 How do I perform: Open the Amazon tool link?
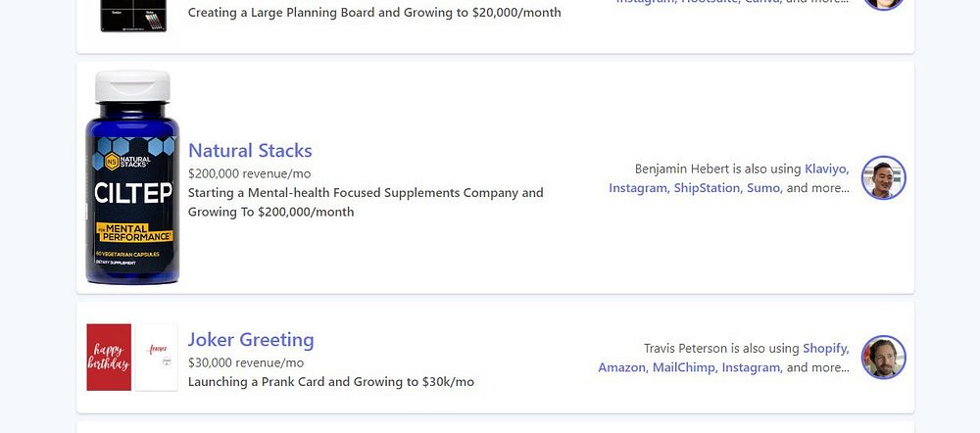[x=621, y=367]
